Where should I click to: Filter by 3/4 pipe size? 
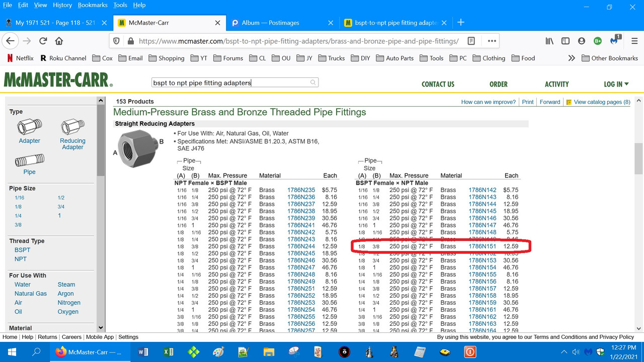(x=61, y=207)
